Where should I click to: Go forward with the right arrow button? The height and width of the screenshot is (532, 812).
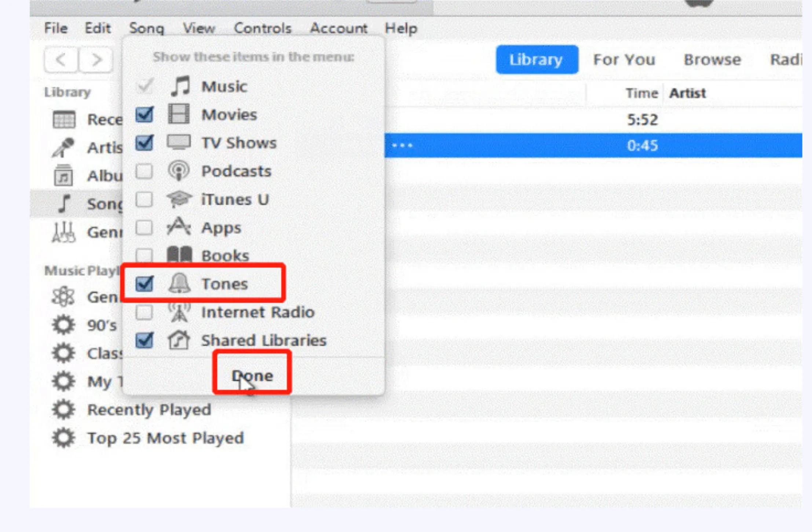click(96, 59)
